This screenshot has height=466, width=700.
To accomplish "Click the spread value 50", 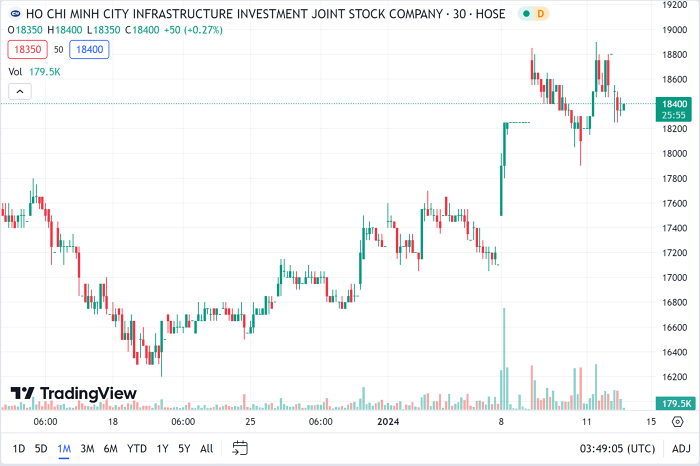I will coord(58,50).
